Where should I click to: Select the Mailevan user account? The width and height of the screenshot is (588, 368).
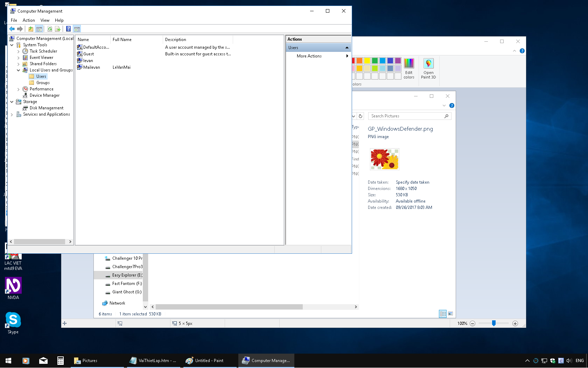click(x=92, y=67)
